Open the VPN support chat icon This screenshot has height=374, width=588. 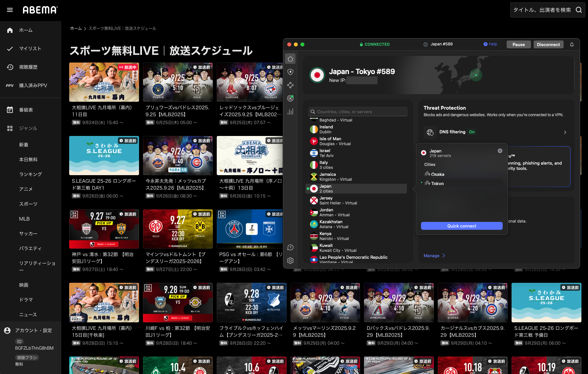tap(290, 247)
